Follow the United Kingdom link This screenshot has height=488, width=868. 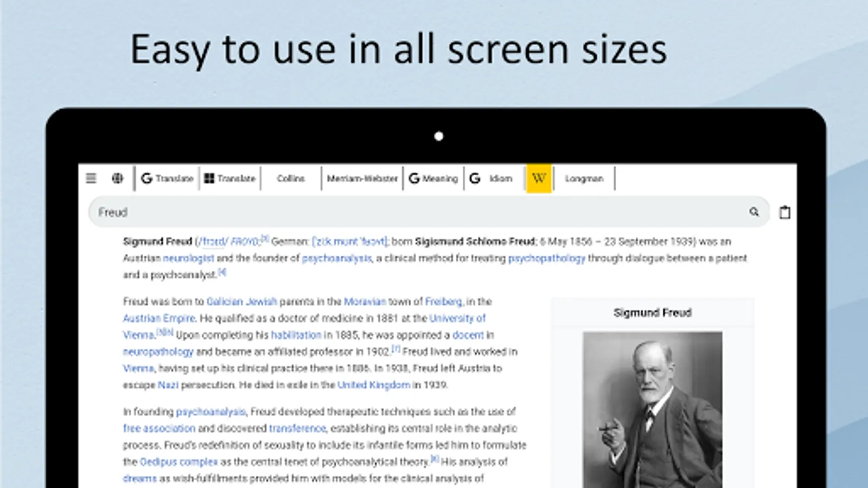click(x=374, y=385)
